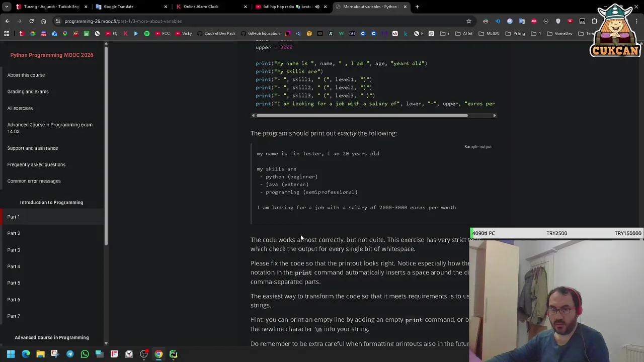The image size is (644, 362).
Task: Open Frequently asked questions
Action: coord(36,164)
